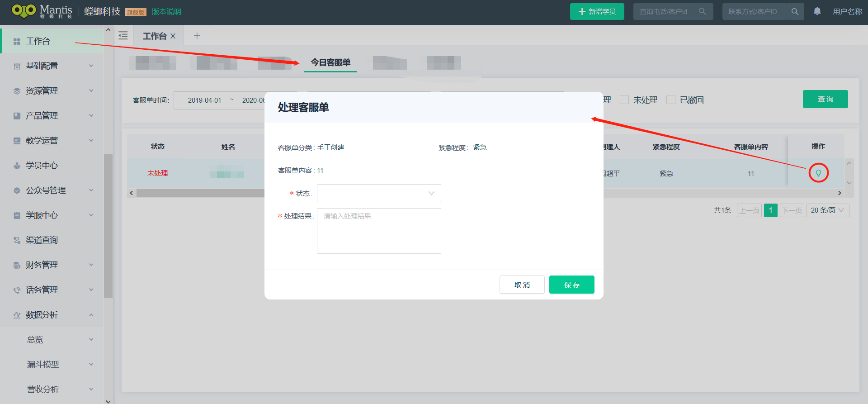Viewport: 868px width, 404px height.
Task: Click the sidebar scroll-up arrow
Action: coord(108,30)
